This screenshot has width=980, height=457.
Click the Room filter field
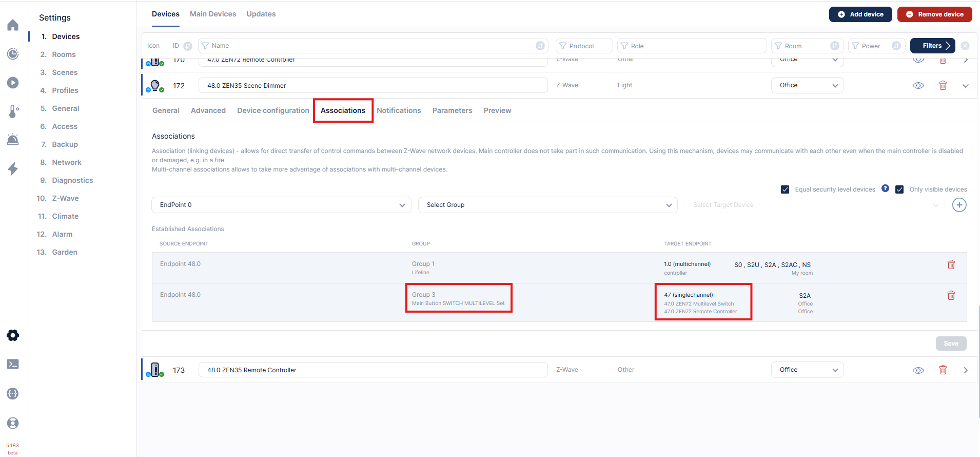coord(808,46)
